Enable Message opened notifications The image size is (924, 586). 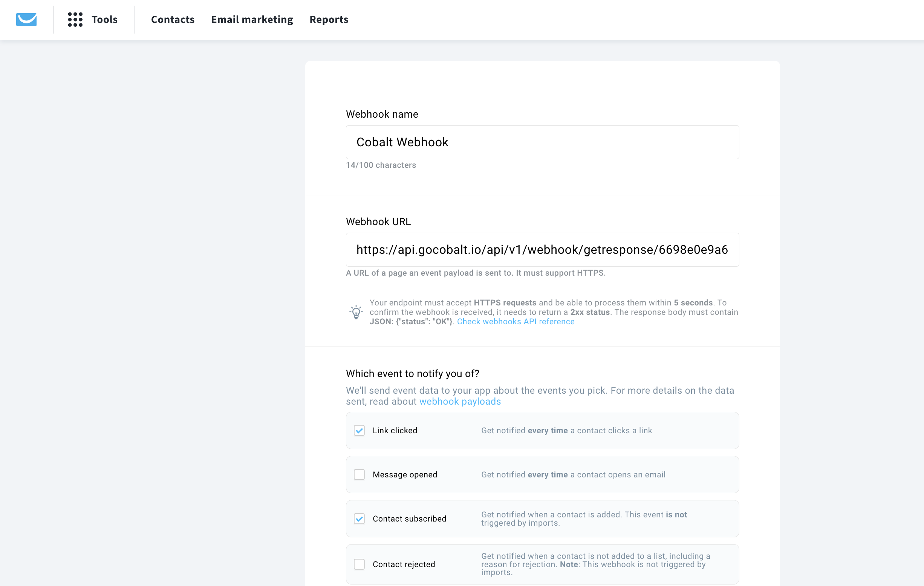pyautogui.click(x=359, y=475)
